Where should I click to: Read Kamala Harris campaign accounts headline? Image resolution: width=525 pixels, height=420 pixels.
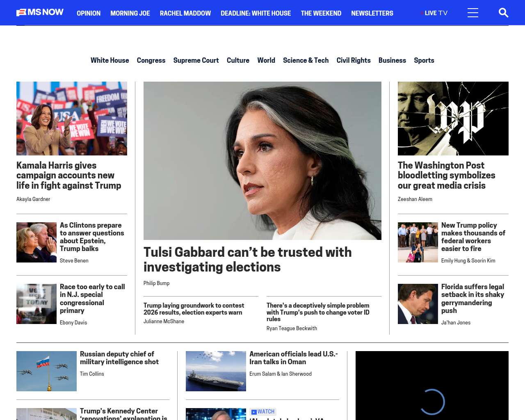click(x=69, y=175)
